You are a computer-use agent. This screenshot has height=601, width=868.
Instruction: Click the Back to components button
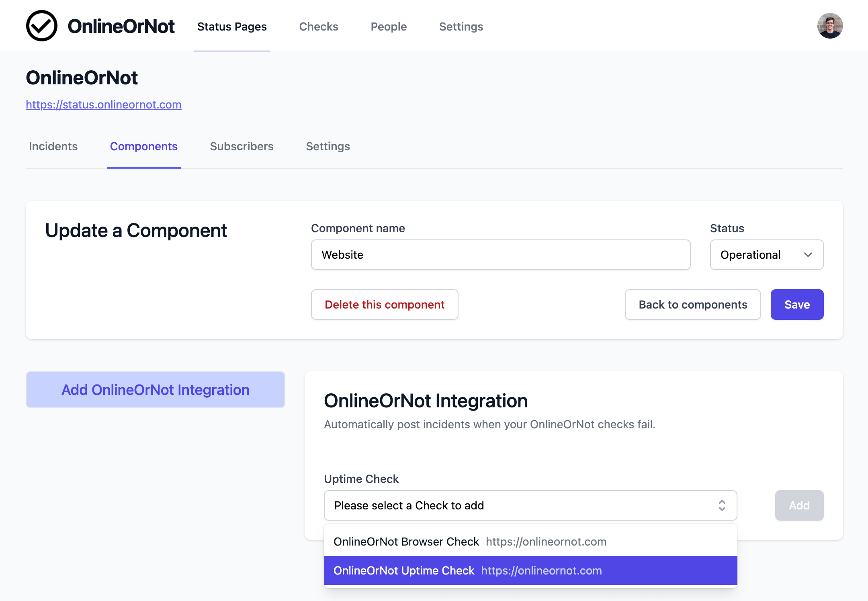coord(692,304)
